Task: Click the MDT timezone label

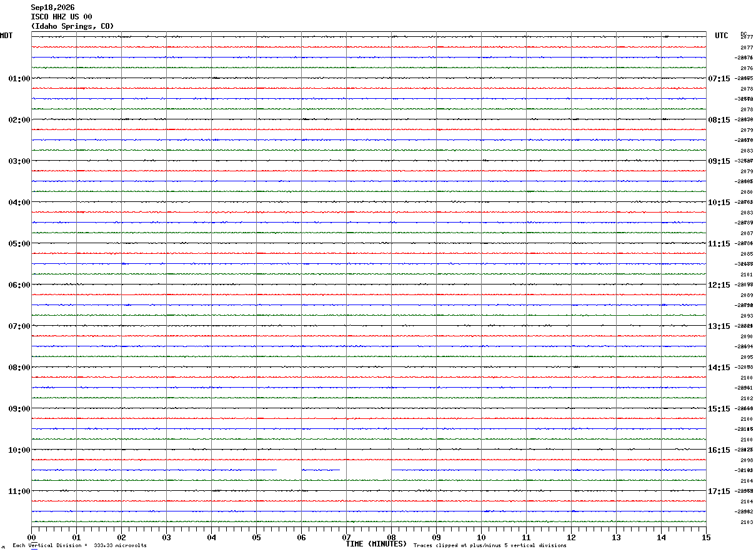Action: point(6,36)
